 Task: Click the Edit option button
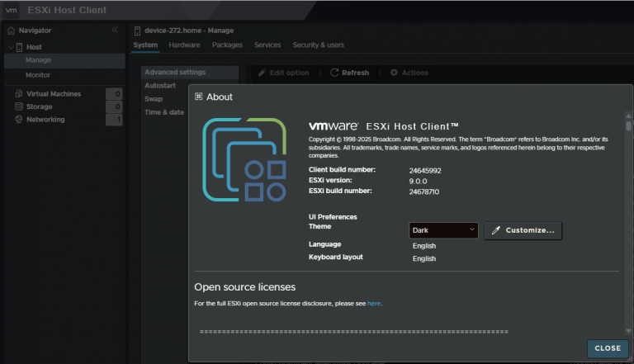click(284, 73)
